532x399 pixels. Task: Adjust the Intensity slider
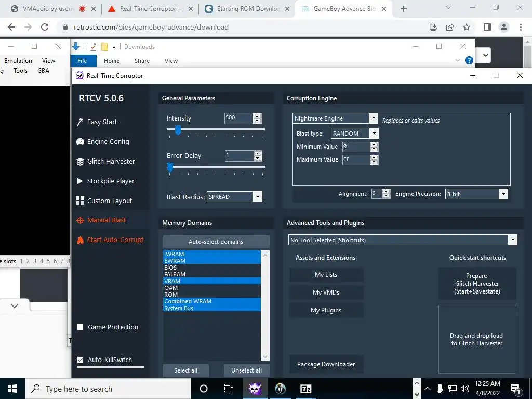pos(178,130)
